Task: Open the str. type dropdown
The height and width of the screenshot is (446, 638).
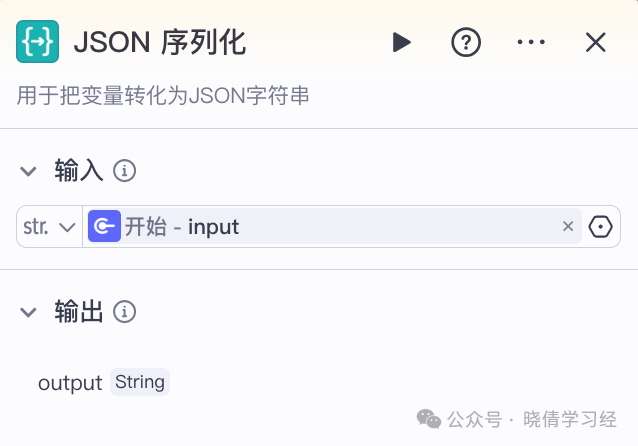Action: pyautogui.click(x=49, y=227)
